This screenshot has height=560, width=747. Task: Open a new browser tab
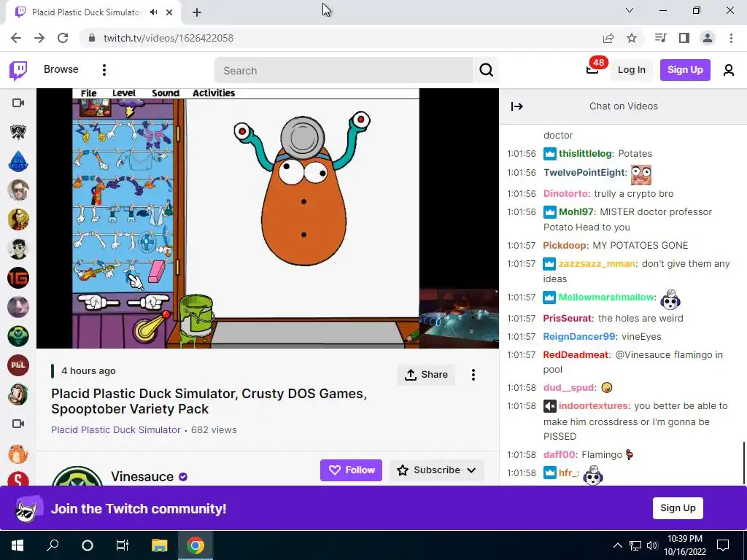(x=197, y=12)
